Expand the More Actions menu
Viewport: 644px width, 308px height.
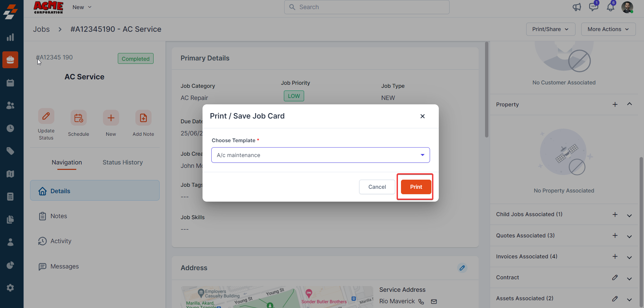[608, 29]
